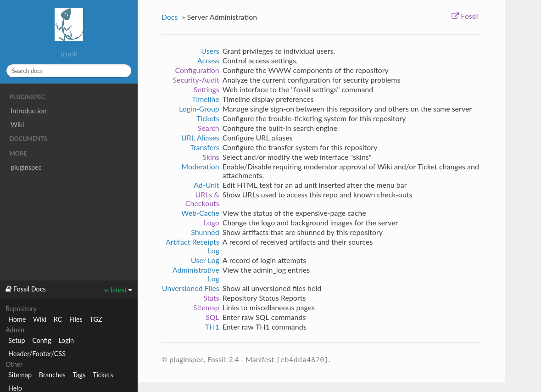Open the Skins configuration link
The image size is (541, 392).
point(211,157)
